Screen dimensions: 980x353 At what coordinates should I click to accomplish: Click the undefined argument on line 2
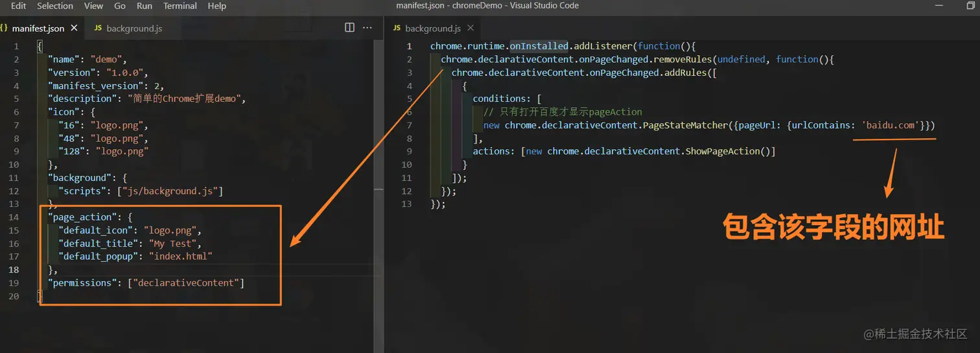[741, 59]
